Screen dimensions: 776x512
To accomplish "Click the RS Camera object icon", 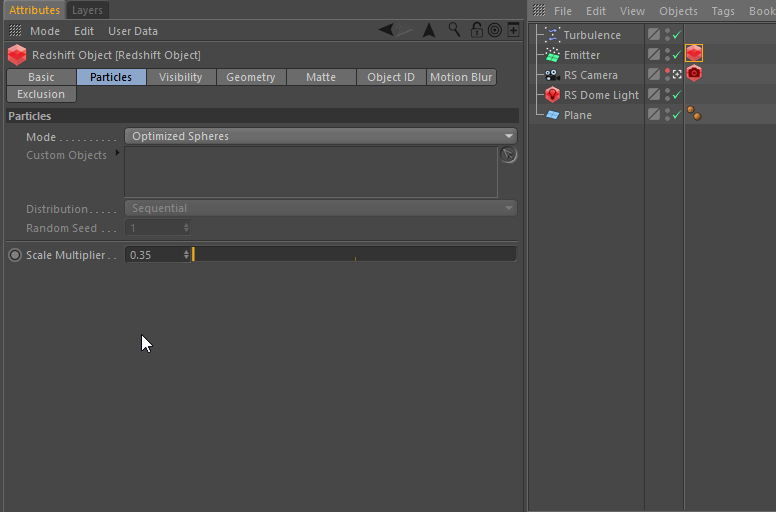I will [552, 75].
